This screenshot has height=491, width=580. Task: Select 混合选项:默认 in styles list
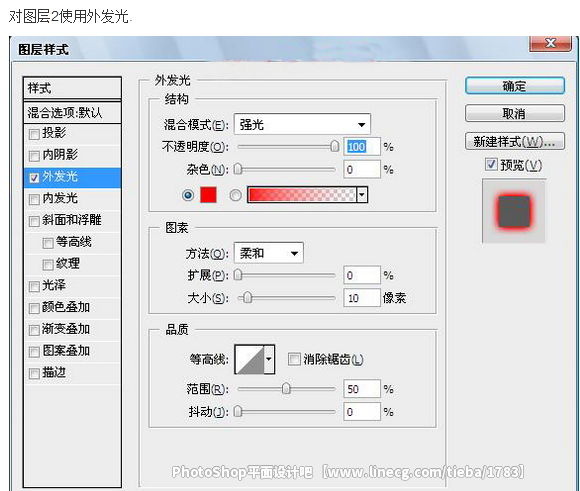click(72, 112)
